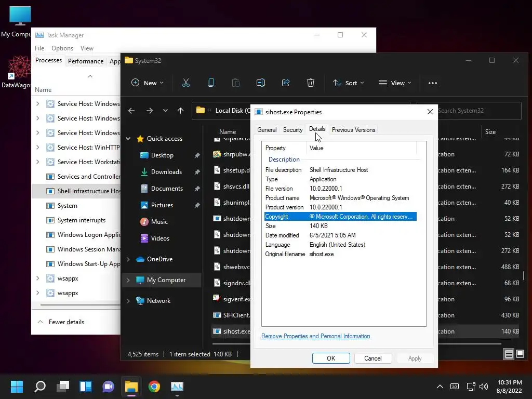Click the Paste icon in Explorer toolbar
The height and width of the screenshot is (399, 532).
[236, 83]
